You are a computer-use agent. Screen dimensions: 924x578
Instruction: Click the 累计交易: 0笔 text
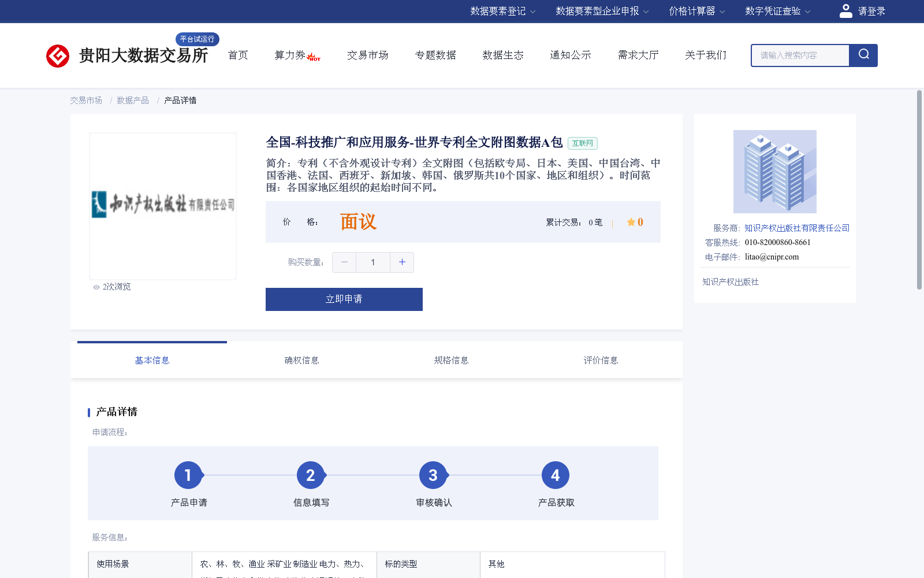click(x=574, y=223)
